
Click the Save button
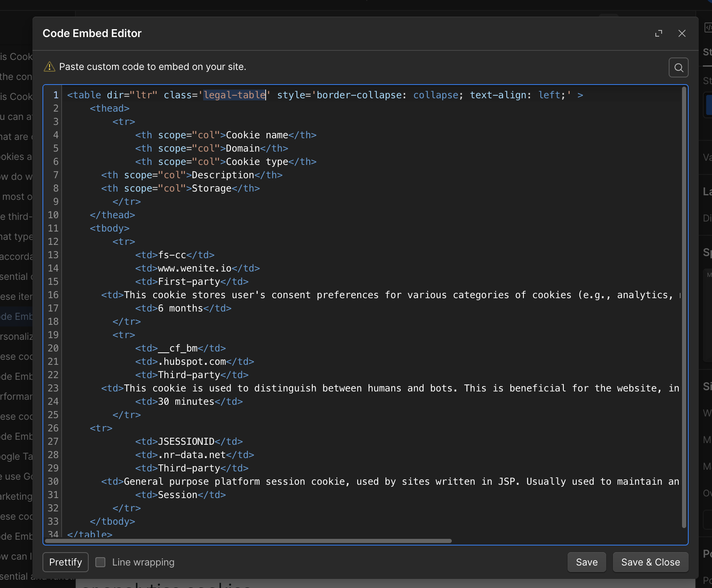[x=586, y=562]
